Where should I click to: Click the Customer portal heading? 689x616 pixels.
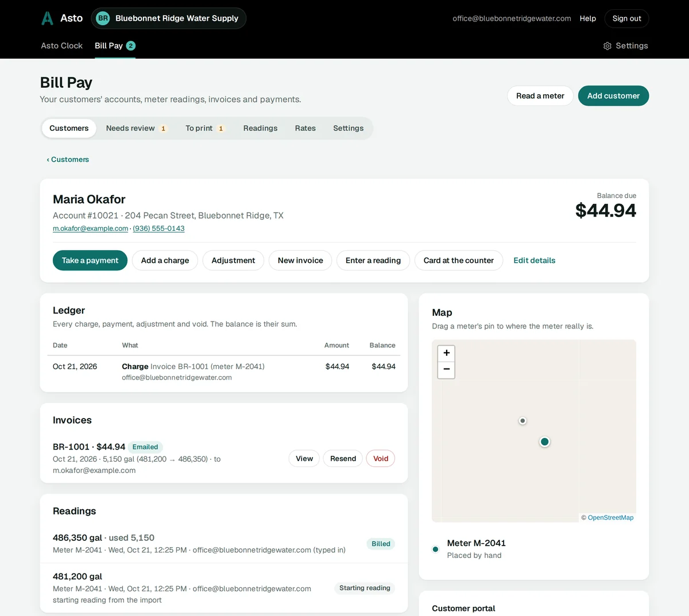coord(463,609)
